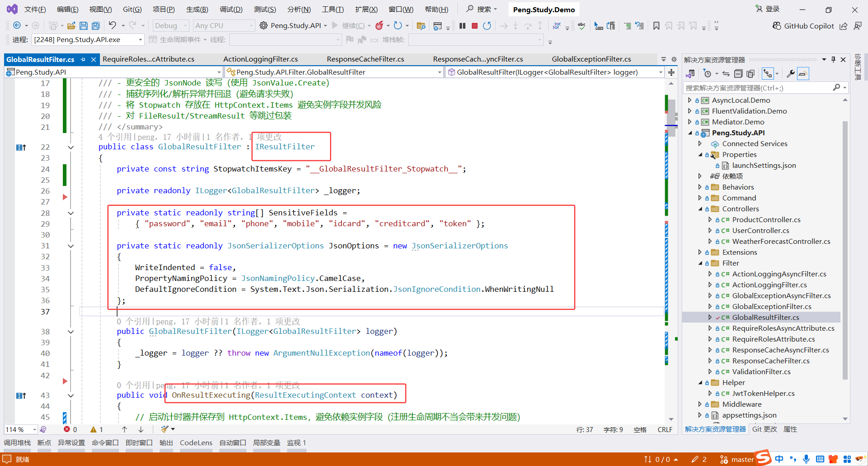Open the 文件(F) menu
868x466 pixels.
click(x=35, y=10)
